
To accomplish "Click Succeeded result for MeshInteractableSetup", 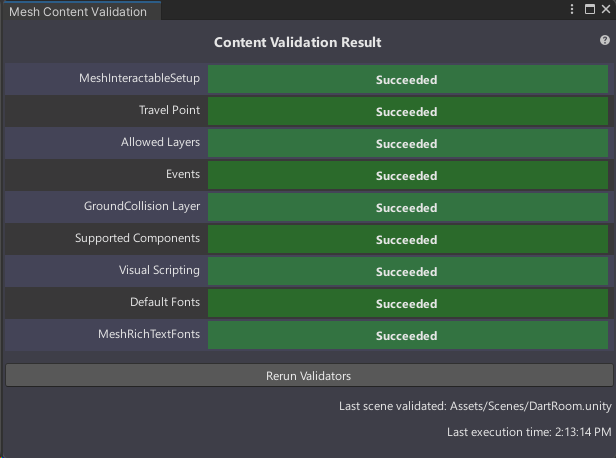I will click(408, 79).
